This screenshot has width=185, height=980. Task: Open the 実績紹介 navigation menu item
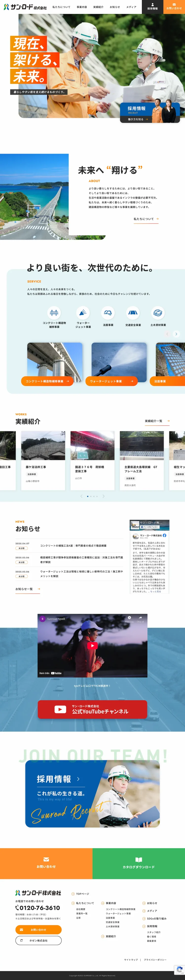98,7
